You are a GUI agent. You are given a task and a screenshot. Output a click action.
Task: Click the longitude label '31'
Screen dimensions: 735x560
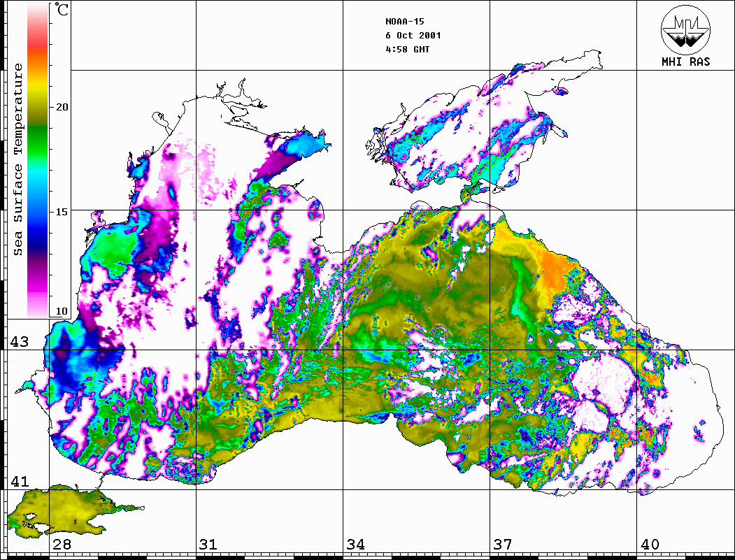point(208,545)
